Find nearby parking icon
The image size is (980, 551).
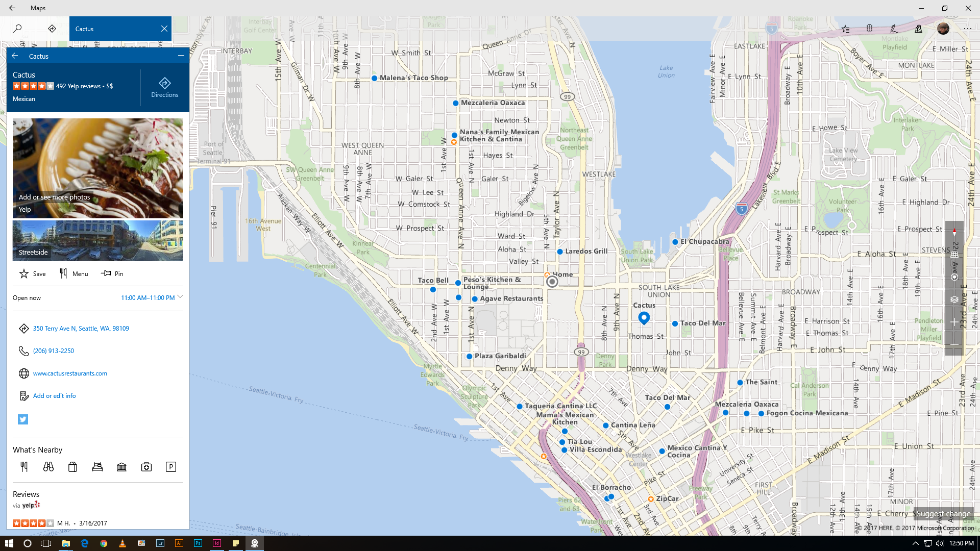click(x=171, y=467)
